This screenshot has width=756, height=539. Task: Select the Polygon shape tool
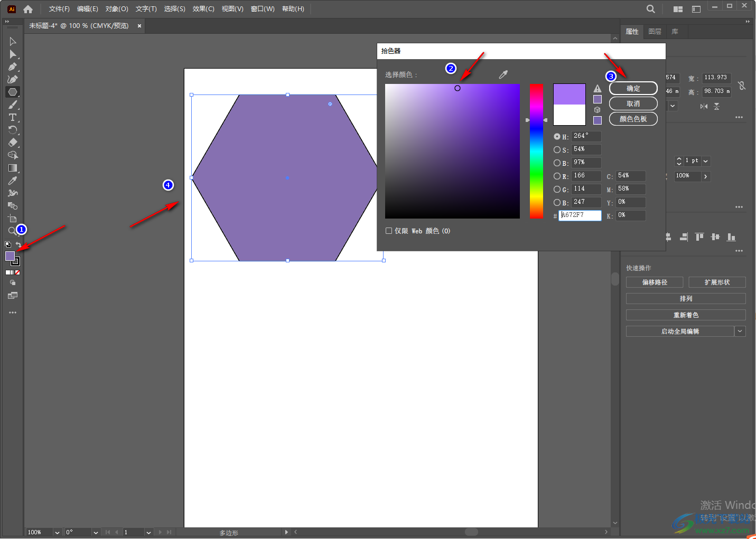coord(13,92)
